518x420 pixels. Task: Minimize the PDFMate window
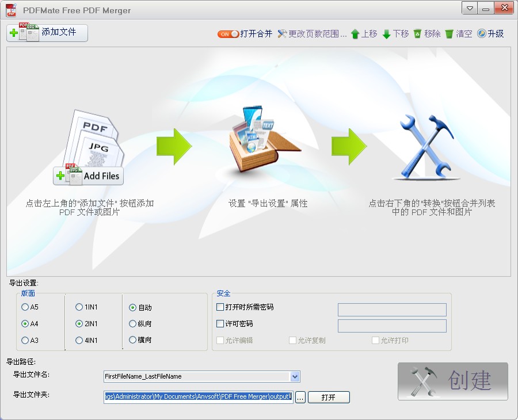coord(486,8)
